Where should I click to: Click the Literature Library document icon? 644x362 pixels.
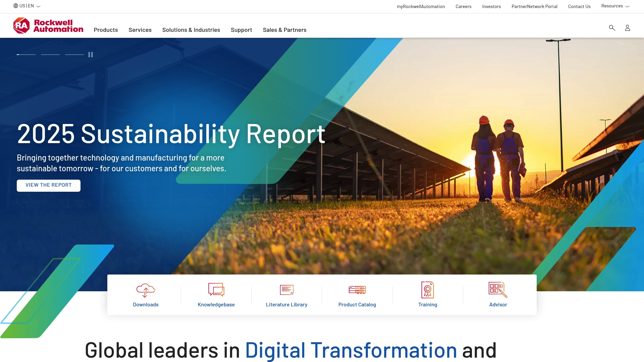tap(286, 290)
